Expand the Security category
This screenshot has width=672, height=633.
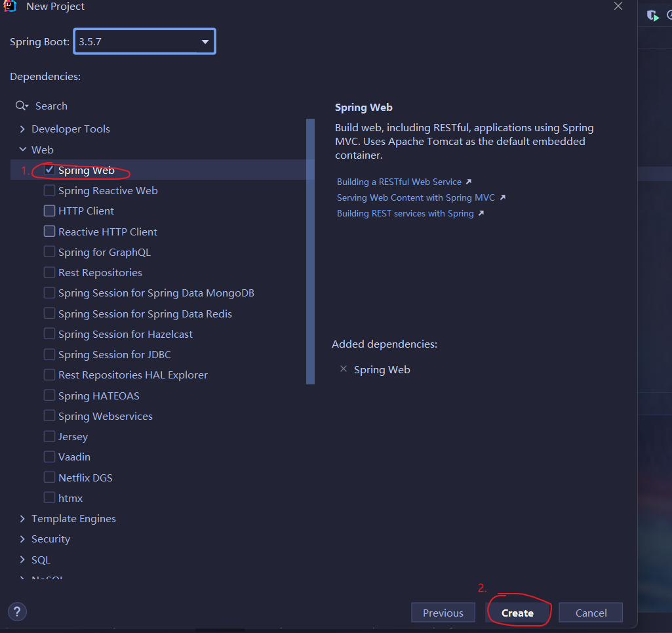22,539
